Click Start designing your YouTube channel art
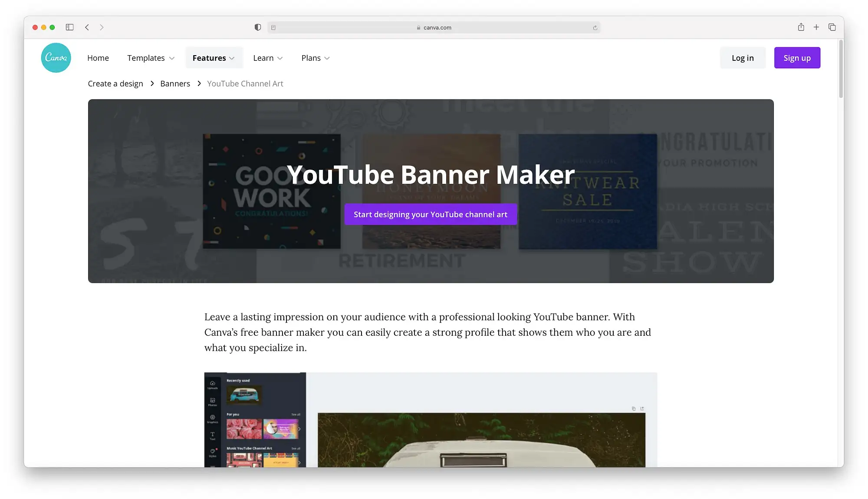The image size is (868, 499). [x=431, y=214]
